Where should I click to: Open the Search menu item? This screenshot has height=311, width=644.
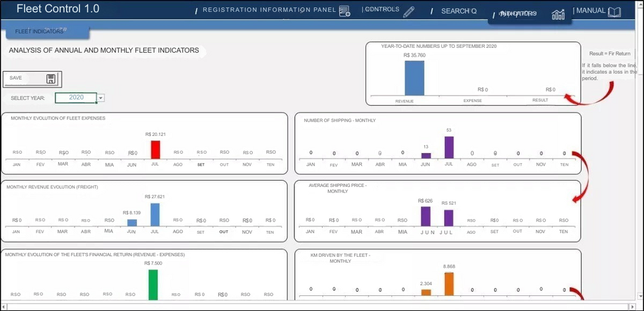tap(458, 11)
